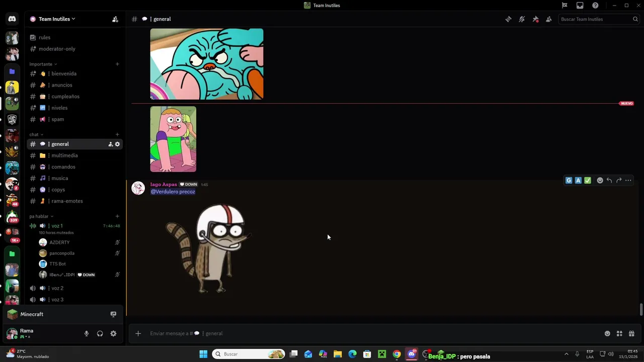This screenshot has width=644, height=362.
Task: Collapse the chat category
Action: coord(36,135)
